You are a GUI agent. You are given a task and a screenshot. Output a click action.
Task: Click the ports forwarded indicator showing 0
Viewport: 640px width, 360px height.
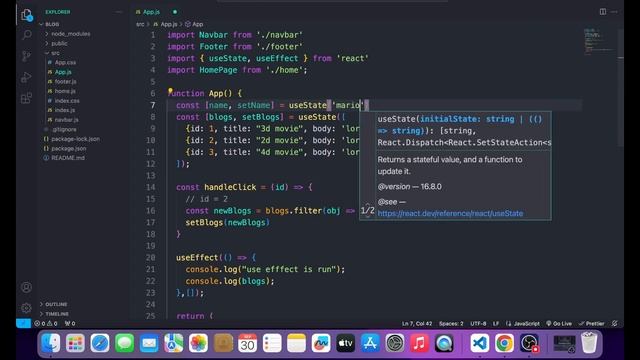(x=70, y=323)
